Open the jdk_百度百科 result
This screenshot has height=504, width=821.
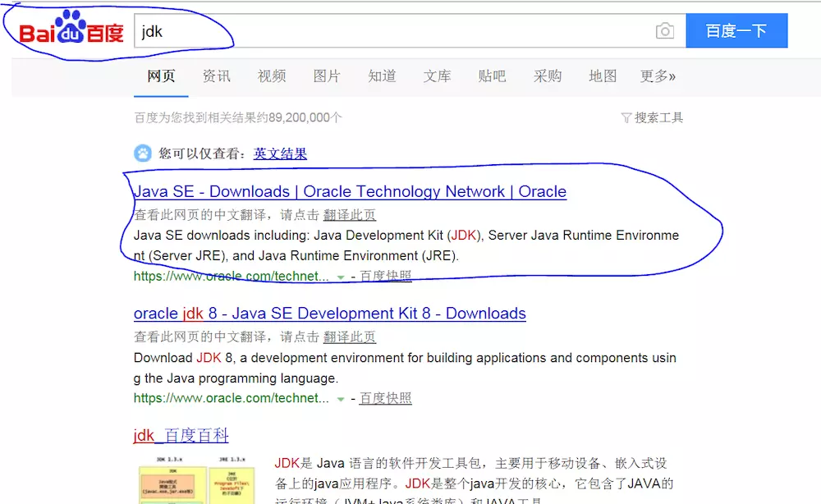(181, 435)
